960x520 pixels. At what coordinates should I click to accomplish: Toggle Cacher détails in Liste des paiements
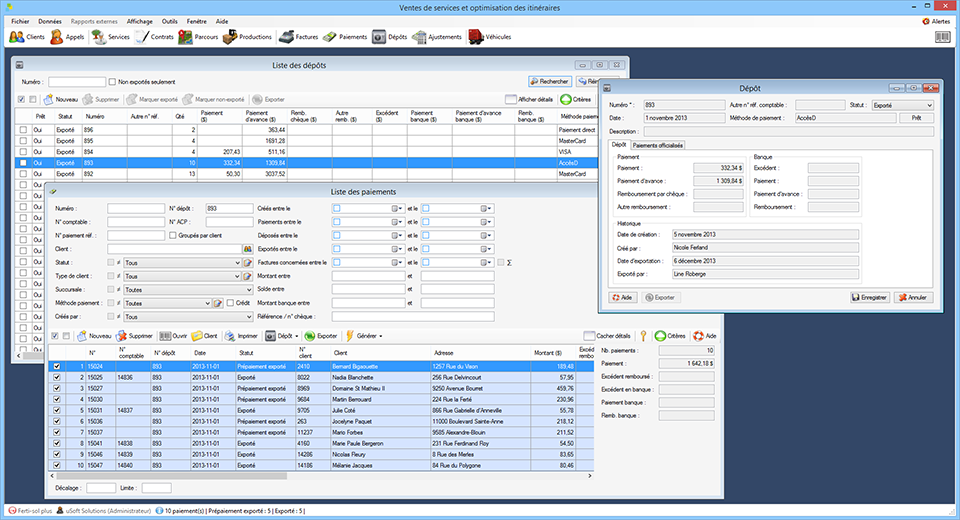(x=607, y=336)
